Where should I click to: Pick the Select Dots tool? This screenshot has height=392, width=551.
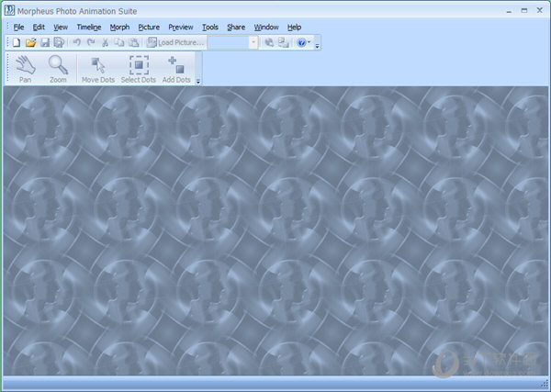pyautogui.click(x=138, y=68)
